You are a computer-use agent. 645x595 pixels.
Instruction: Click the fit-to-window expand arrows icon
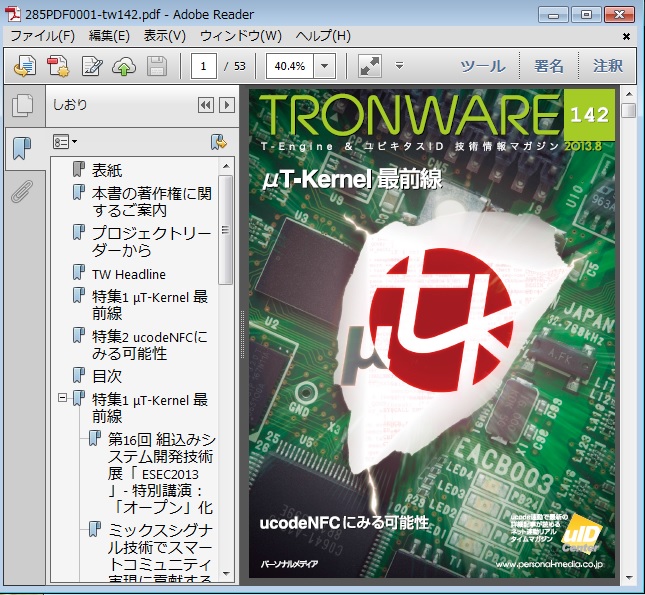point(370,66)
